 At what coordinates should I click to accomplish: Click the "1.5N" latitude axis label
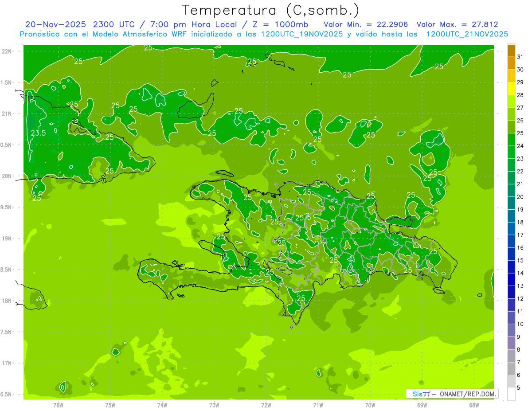7,82
